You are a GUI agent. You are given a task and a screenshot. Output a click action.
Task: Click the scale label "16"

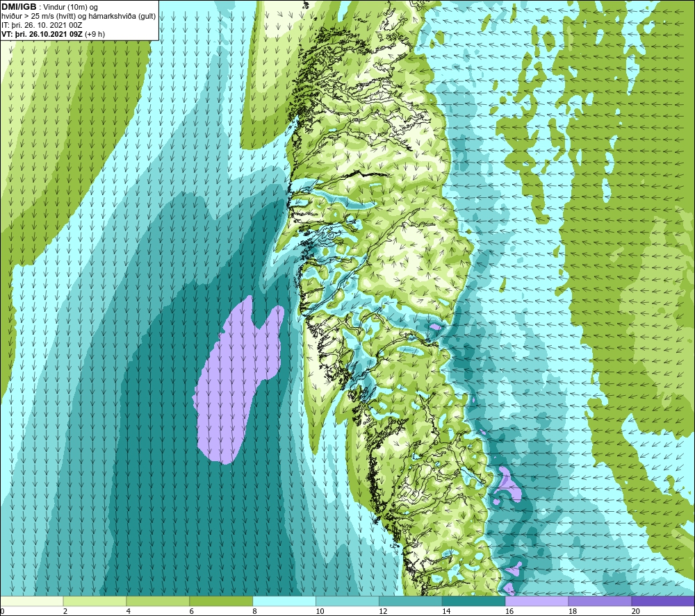(509, 611)
